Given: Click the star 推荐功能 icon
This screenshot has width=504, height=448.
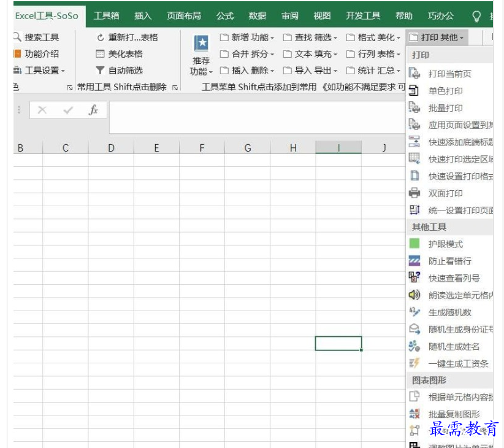Looking at the screenshot, I should pos(201,44).
